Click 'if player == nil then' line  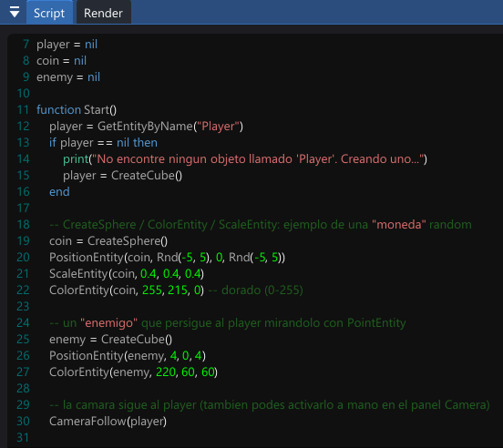click(x=103, y=143)
